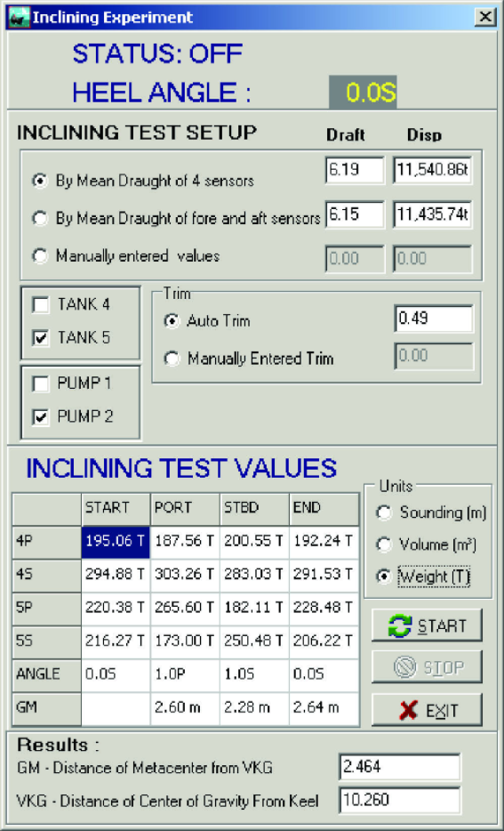This screenshot has height=831, width=504.
Task: Switch units to Volume (m³)
Action: click(383, 545)
